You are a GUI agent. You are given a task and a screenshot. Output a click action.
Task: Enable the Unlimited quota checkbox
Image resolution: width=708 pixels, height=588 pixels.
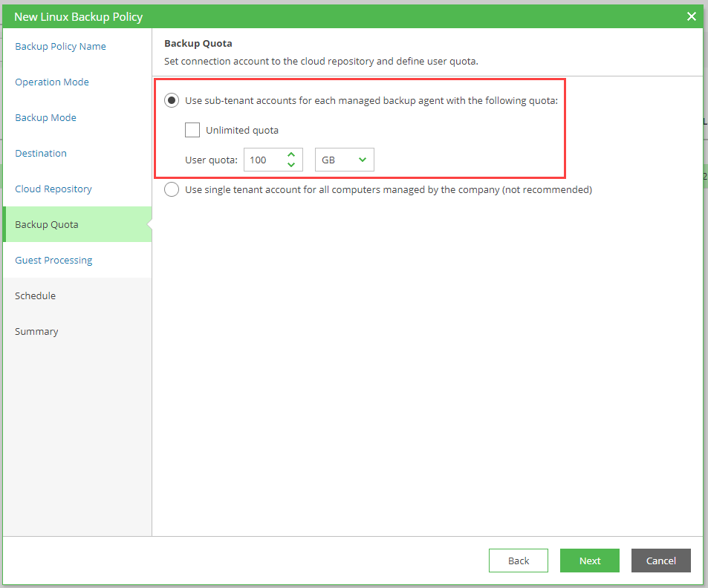click(x=192, y=130)
